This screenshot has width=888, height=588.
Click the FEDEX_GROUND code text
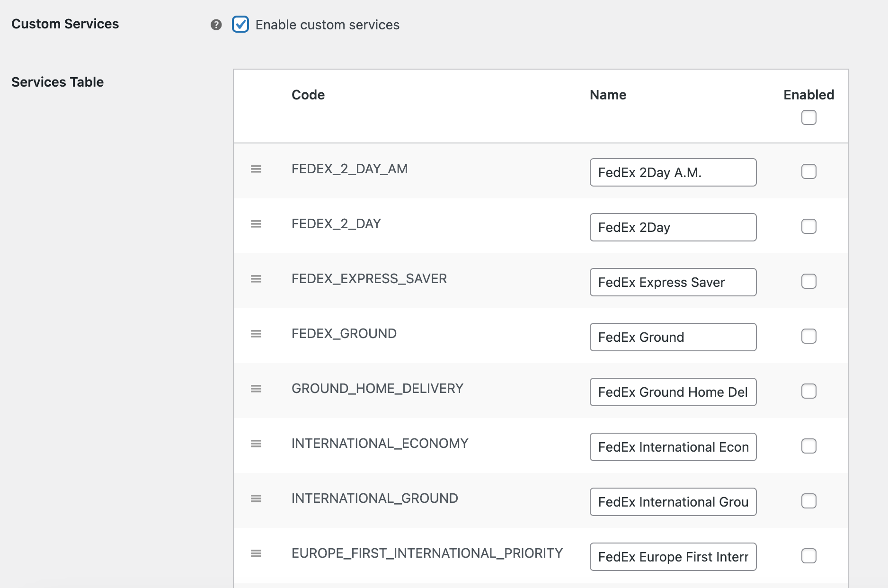click(x=344, y=334)
